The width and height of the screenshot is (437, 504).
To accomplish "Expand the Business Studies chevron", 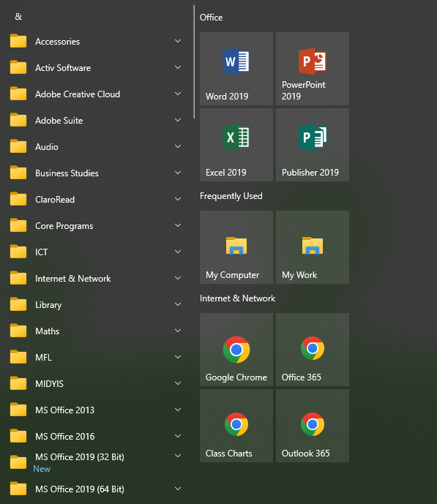I will click(x=178, y=173).
